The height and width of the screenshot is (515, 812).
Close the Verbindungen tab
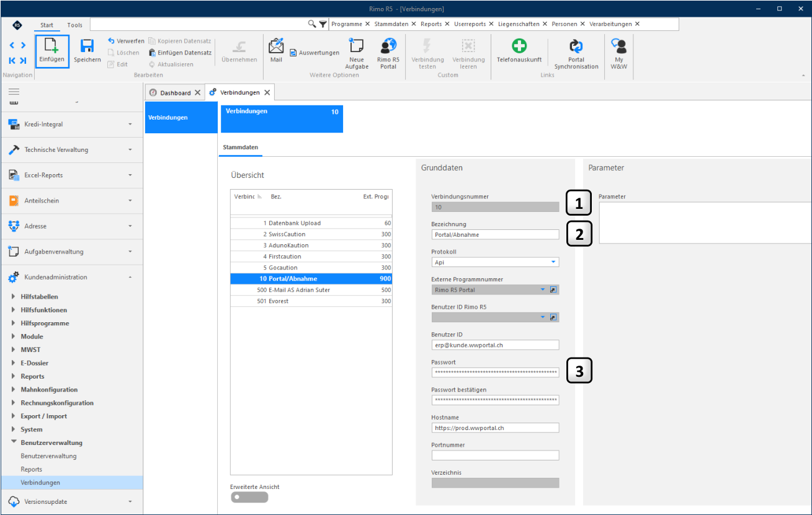(x=267, y=92)
